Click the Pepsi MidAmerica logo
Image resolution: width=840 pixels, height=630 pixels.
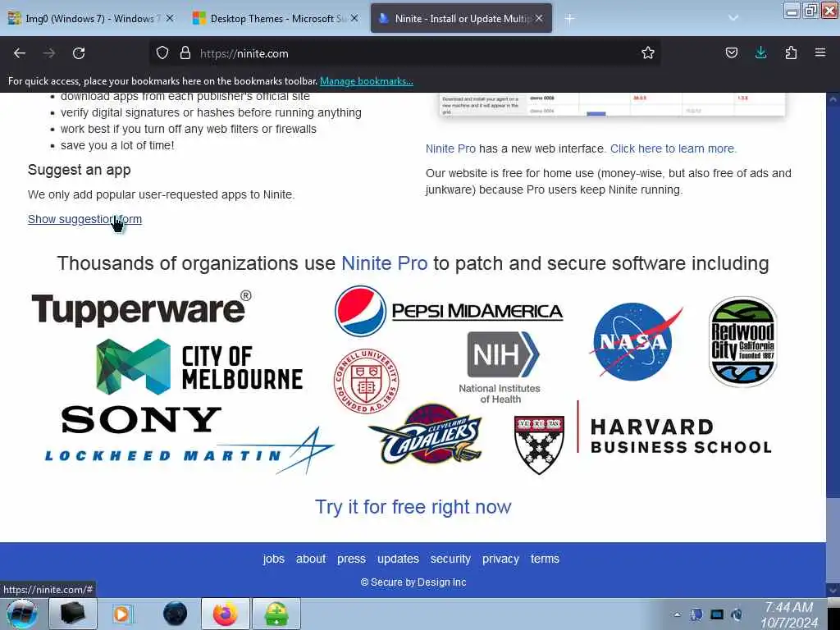(x=449, y=311)
